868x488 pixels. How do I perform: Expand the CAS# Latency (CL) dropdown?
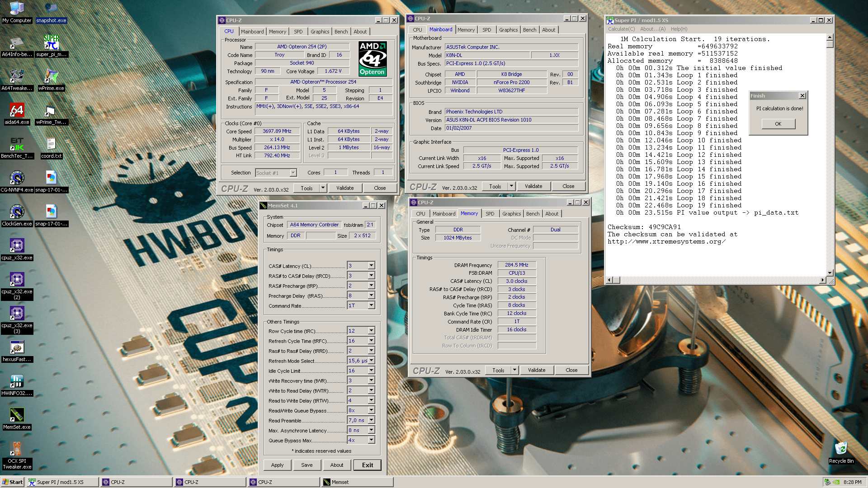(371, 266)
